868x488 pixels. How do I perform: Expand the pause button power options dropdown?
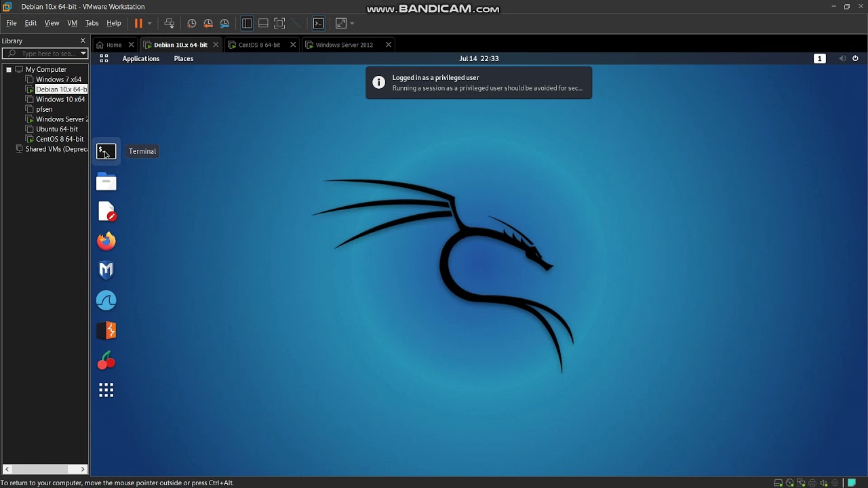point(150,24)
